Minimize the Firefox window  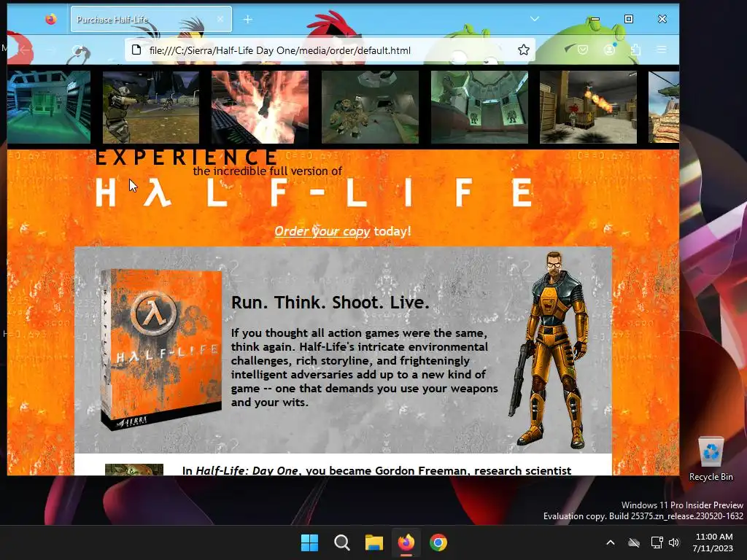(595, 19)
